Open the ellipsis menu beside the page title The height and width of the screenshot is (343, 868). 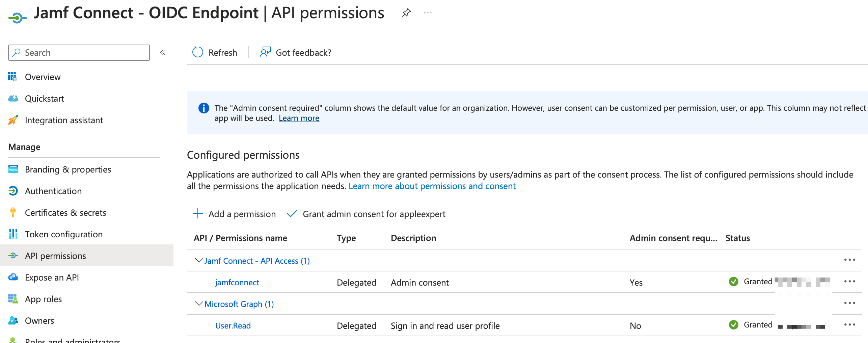[x=428, y=13]
